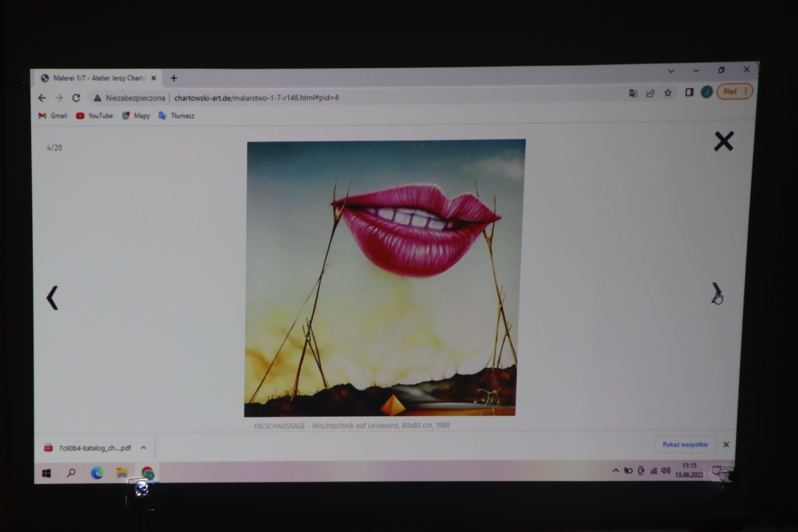Image resolution: width=798 pixels, height=532 pixels.
Task: Expand hidden system tray icons chevron
Action: pos(615,470)
